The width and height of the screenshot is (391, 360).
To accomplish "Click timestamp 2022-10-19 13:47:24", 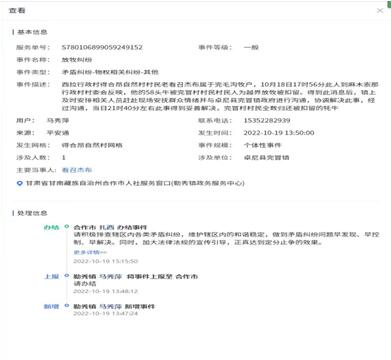I will point(105,313).
